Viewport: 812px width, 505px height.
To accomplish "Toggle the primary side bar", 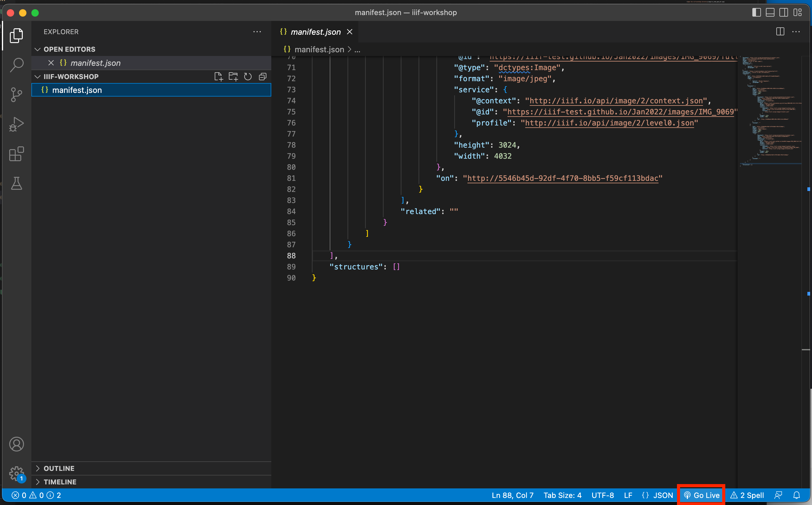I will click(x=756, y=13).
